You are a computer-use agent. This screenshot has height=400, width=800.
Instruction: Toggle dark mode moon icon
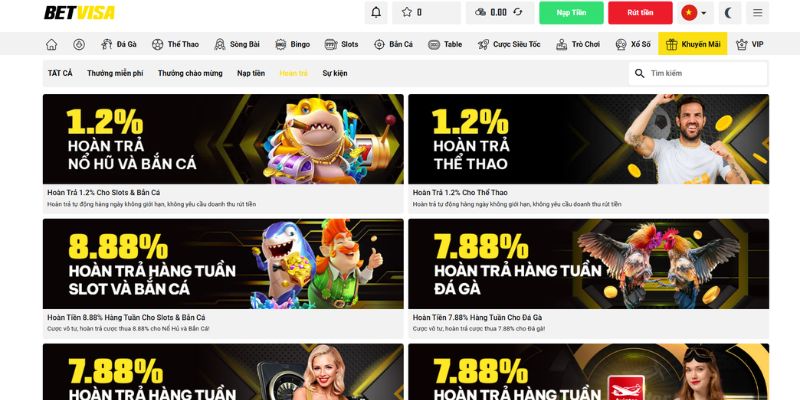coord(730,12)
